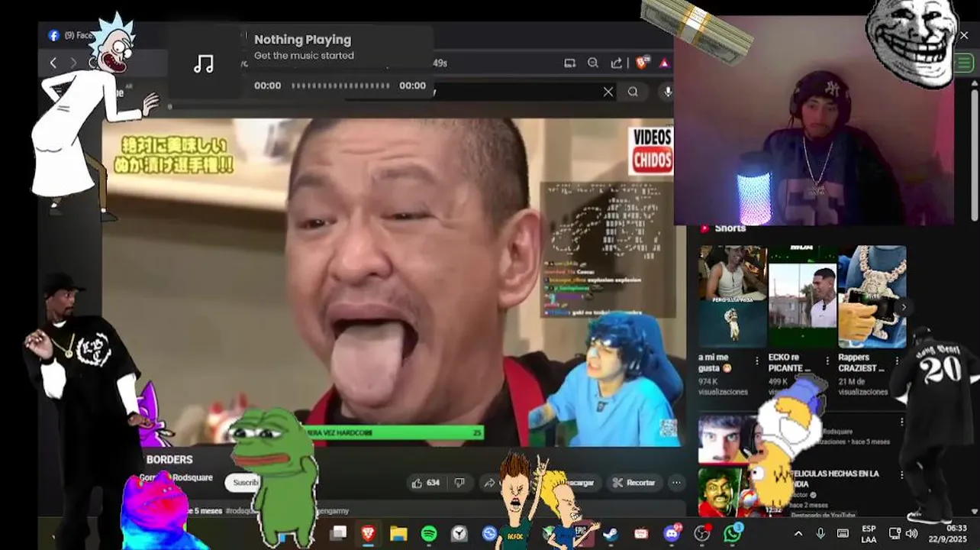Open Discord from the taskbar
The height and width of the screenshot is (550, 980).
[x=672, y=533]
